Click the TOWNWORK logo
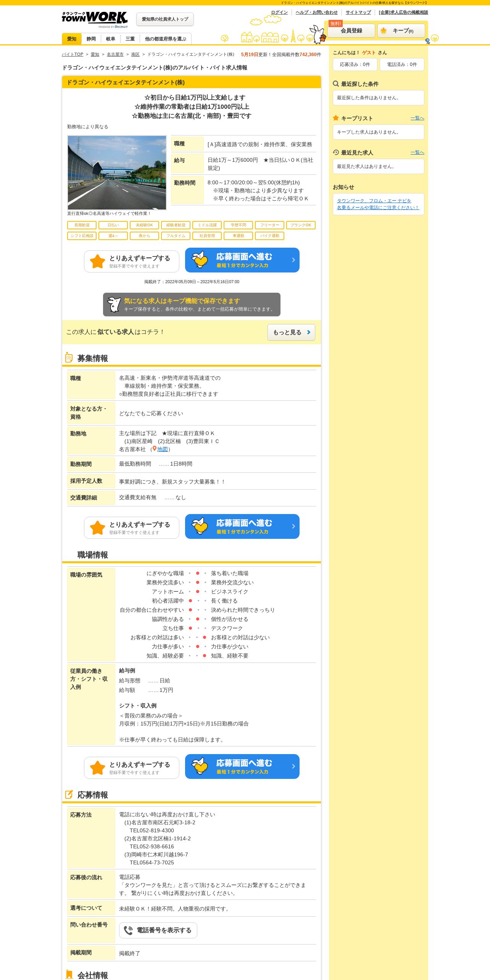Screen dimensions: 490x980 (95, 19)
